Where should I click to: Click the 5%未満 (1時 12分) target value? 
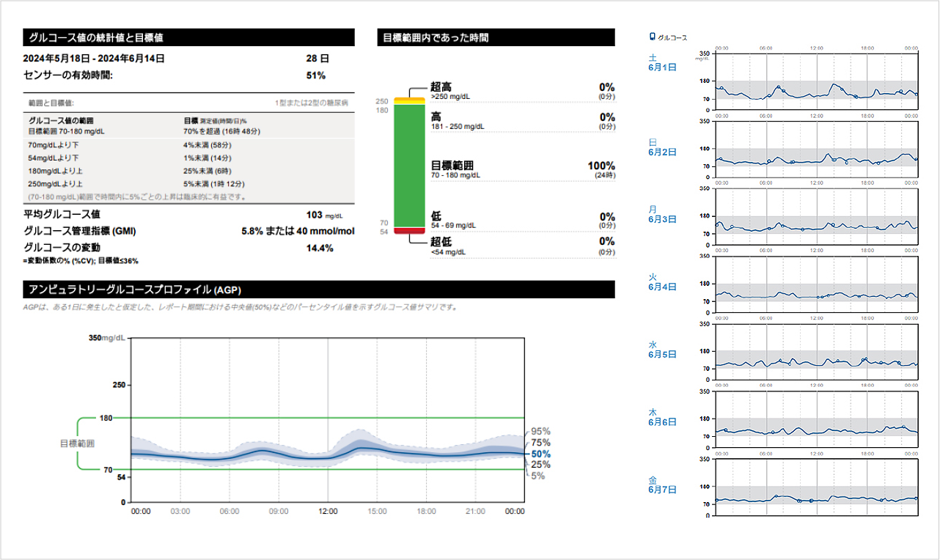214,184
